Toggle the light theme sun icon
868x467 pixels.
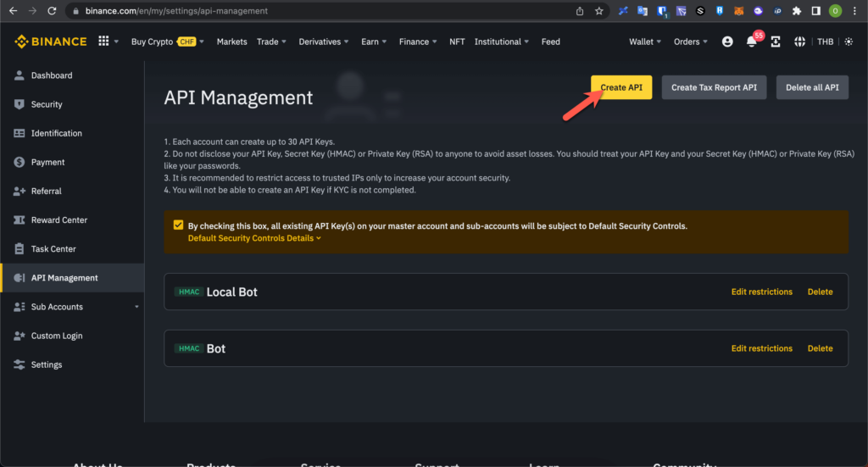click(849, 42)
